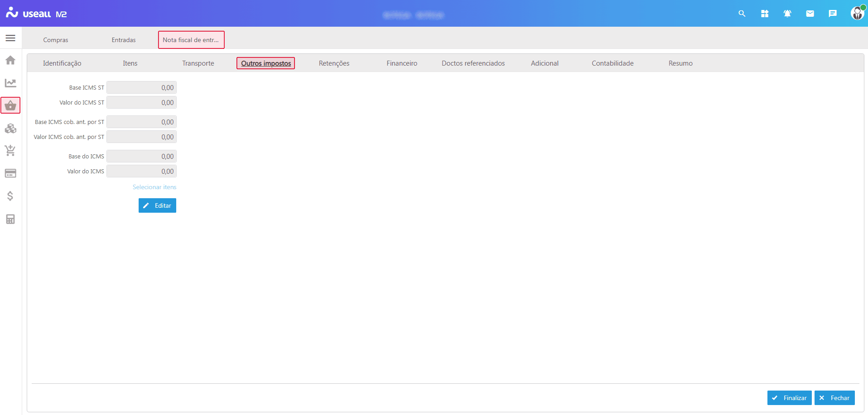Go to Home via the house icon
Viewport: 868px width, 415px height.
tap(10, 60)
